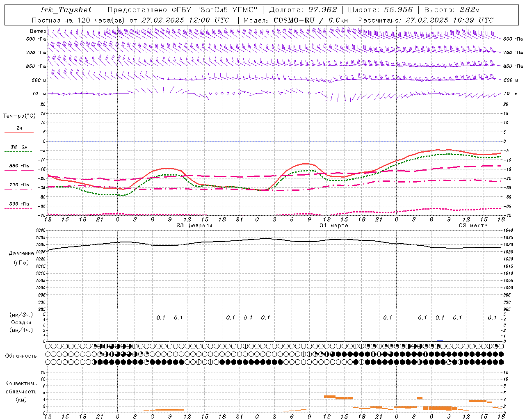This screenshot has width=525, height=420.
Task: Click the '(мм/3ч.)' precipitation unit label
Action: (x=21, y=315)
